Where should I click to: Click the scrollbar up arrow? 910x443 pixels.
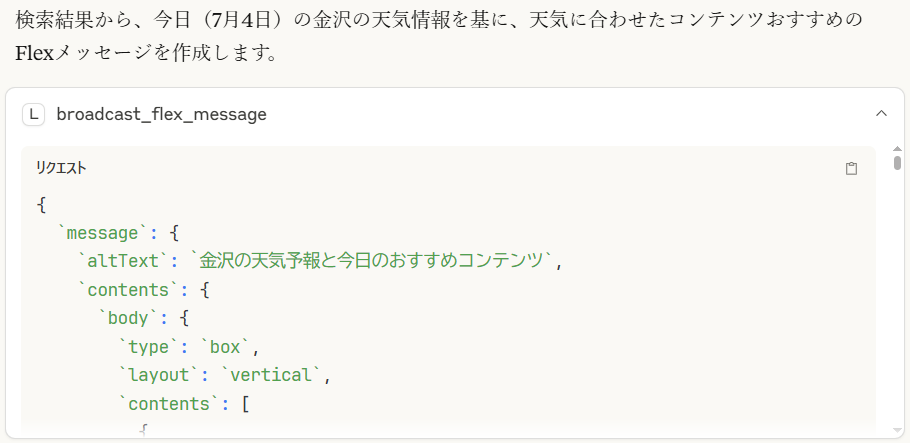pyautogui.click(x=897, y=149)
